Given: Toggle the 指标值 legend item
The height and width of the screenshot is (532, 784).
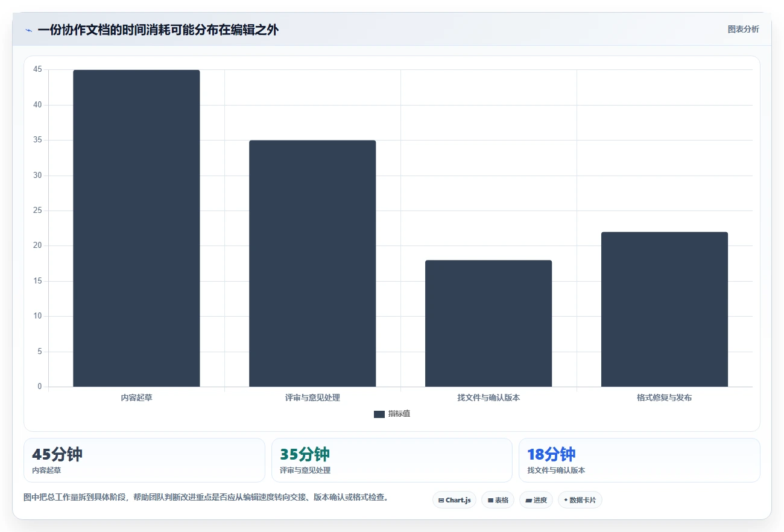Looking at the screenshot, I should point(392,414).
